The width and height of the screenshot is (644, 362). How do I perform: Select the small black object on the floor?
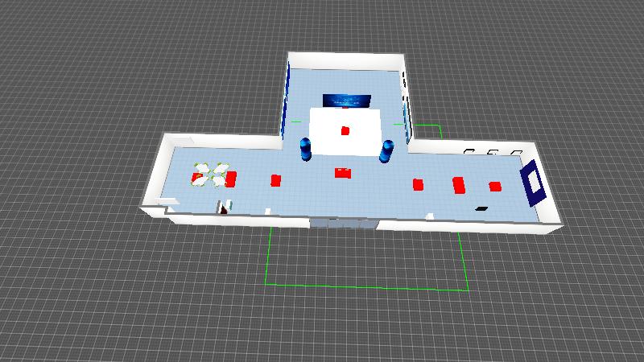481,208
